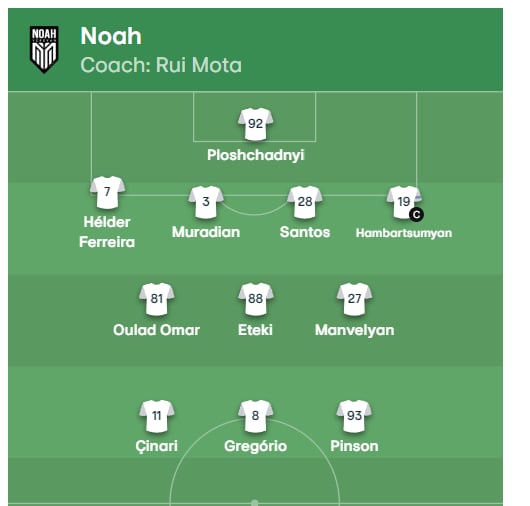Click shirt number 7 Hélder Ferreira
530x506 pixels.
(x=107, y=192)
